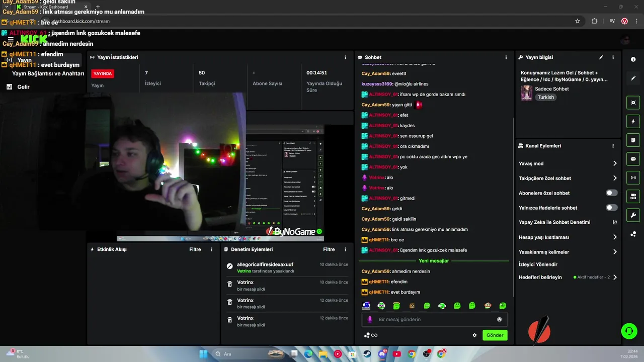Open the Windows Start menu
The height and width of the screenshot is (362, 644).
click(203, 354)
